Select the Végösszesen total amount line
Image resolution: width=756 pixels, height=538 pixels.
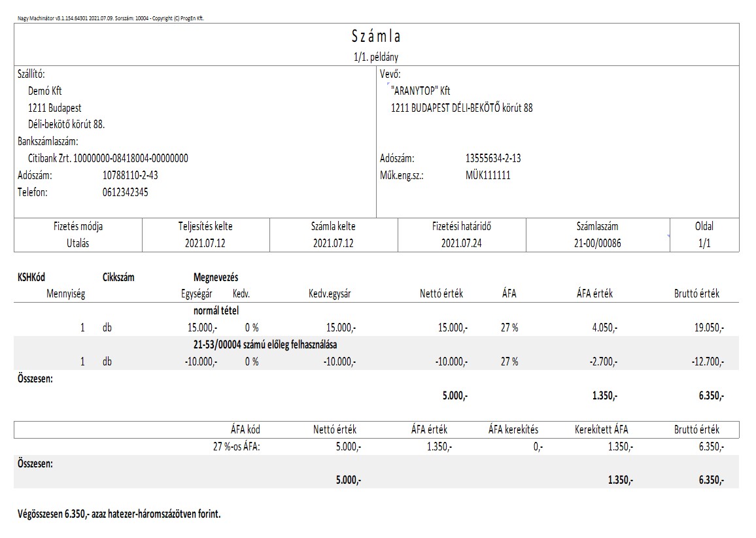119,514
